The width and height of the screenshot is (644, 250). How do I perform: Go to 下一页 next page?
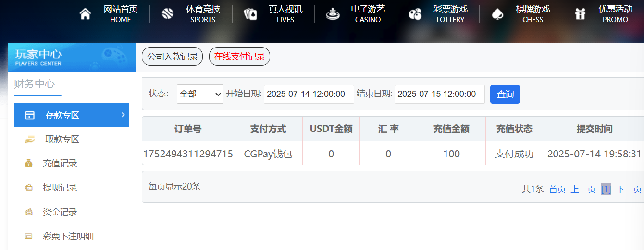pos(629,190)
